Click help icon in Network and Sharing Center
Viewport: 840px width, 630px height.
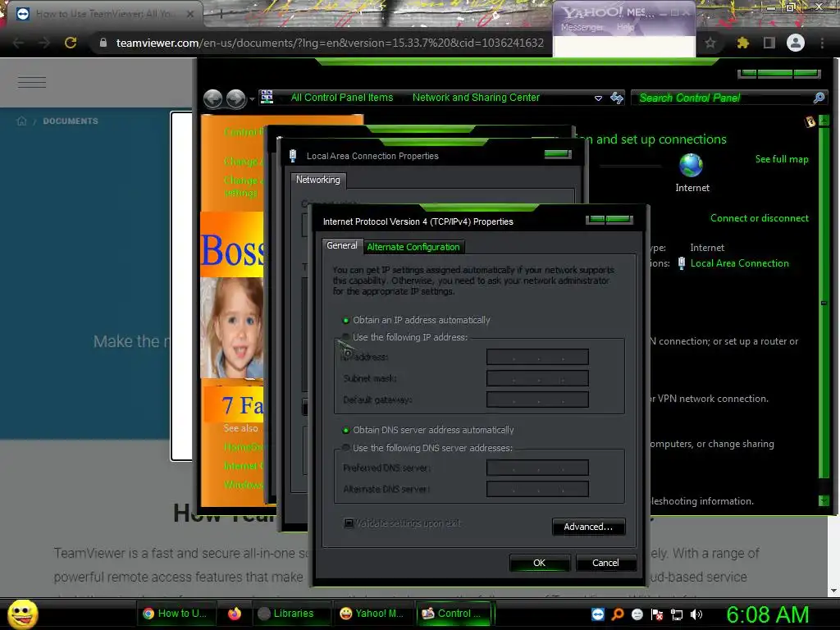click(x=810, y=121)
